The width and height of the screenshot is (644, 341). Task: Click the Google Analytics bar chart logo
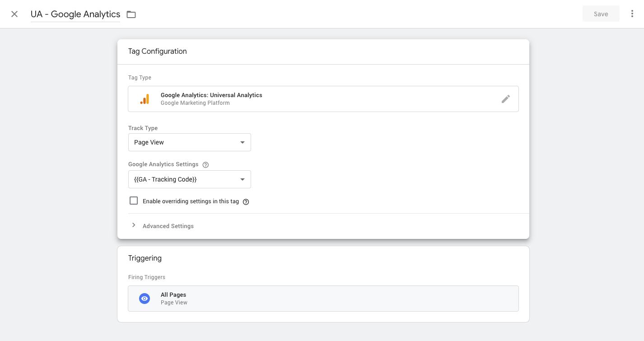pyautogui.click(x=145, y=99)
